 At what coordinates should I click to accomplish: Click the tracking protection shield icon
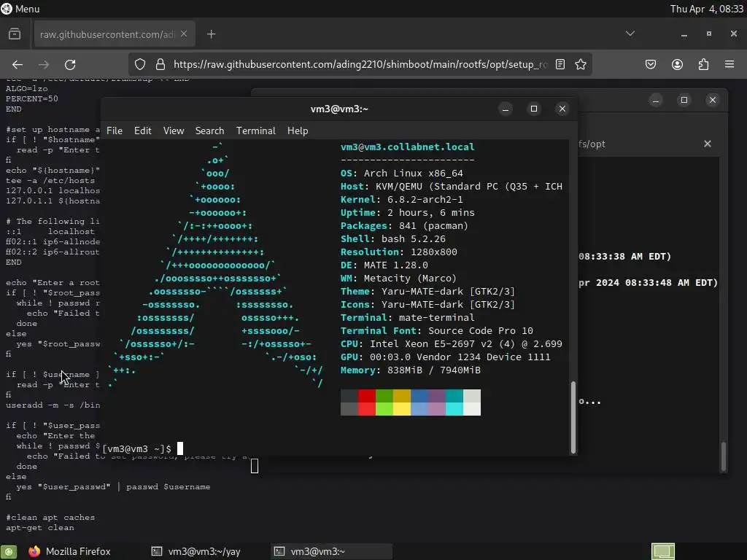(x=139, y=64)
